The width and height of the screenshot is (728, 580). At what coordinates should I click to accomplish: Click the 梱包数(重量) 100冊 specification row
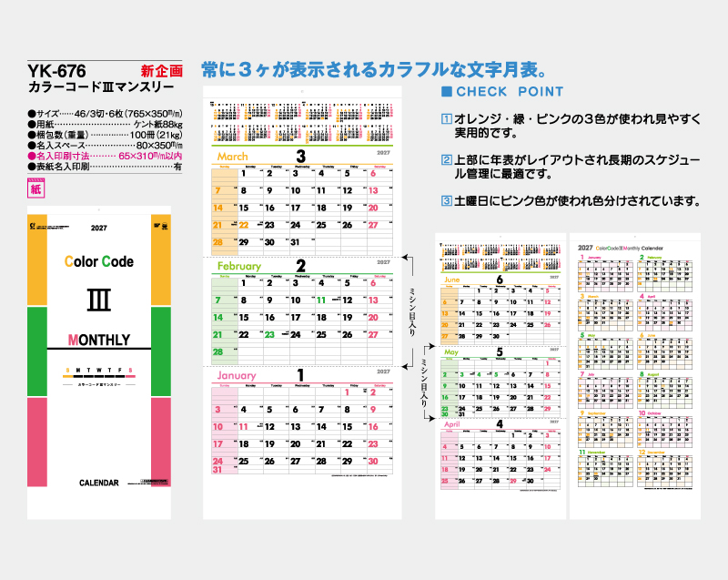105,135
